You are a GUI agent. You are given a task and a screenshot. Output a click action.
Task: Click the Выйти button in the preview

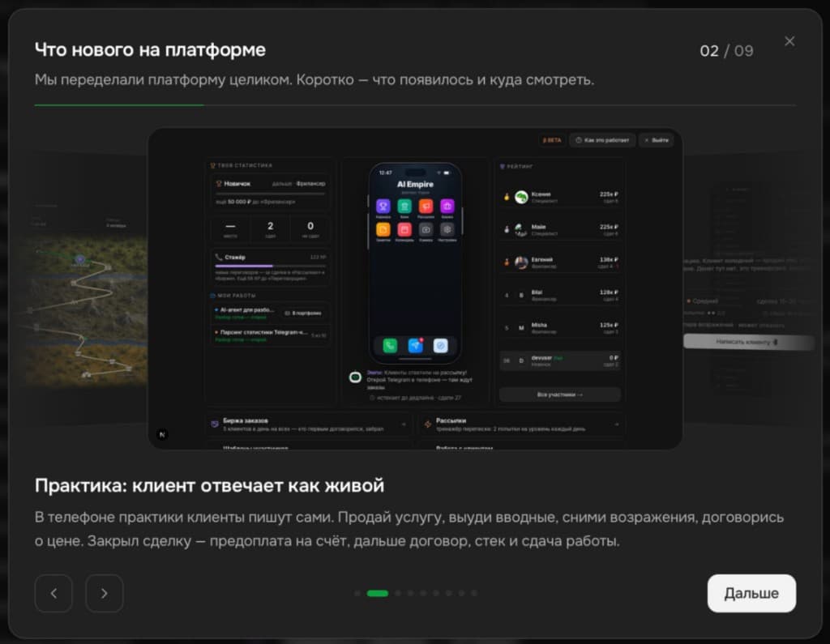pos(657,140)
